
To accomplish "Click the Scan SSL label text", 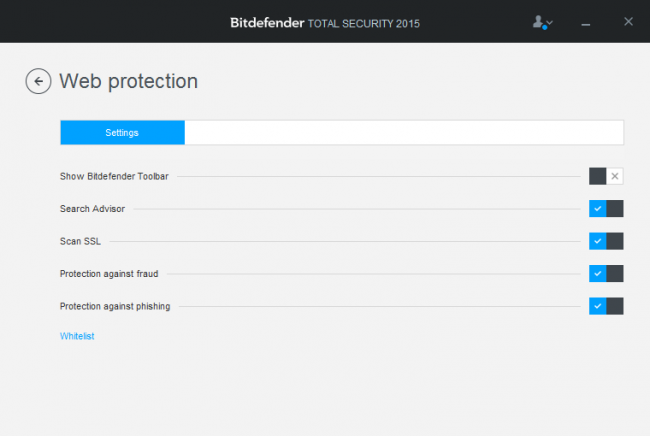I will coord(80,241).
